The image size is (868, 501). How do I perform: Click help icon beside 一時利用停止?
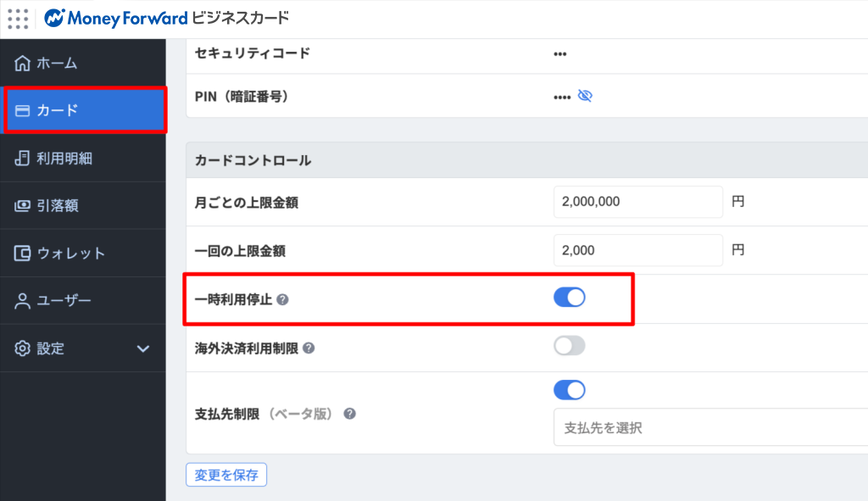[282, 299]
